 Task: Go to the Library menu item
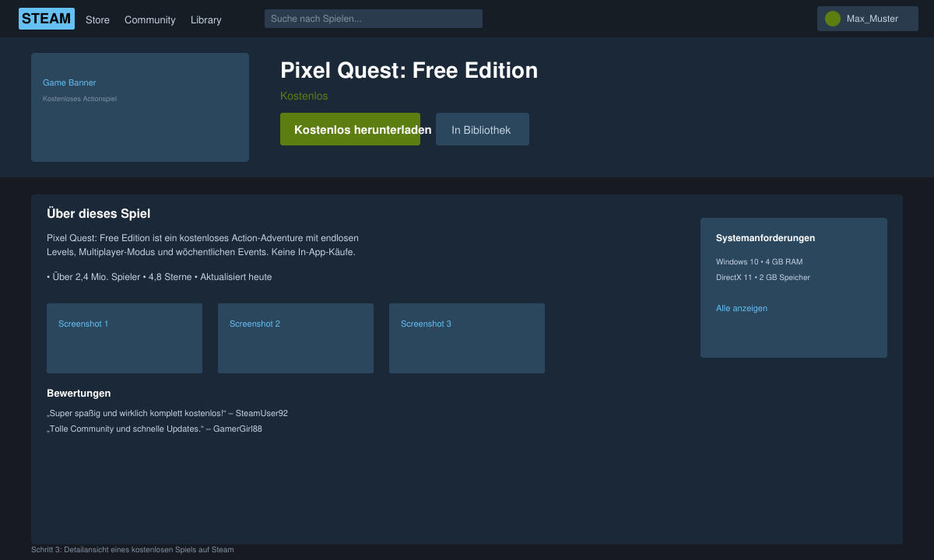(x=206, y=19)
